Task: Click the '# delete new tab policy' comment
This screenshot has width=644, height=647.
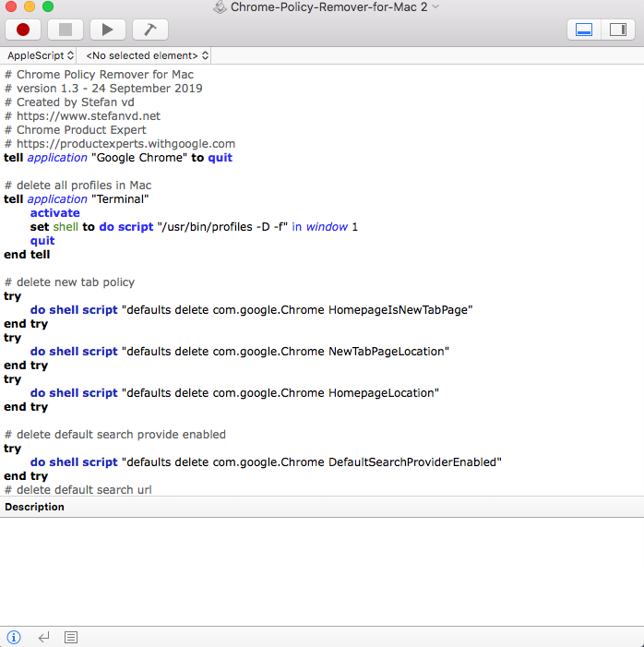Action: point(70,282)
